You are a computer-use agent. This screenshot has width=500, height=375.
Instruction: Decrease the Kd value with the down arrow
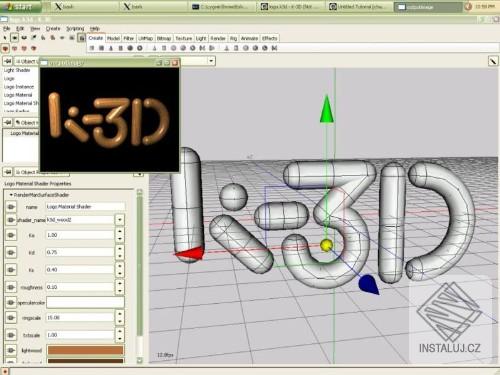point(120,256)
